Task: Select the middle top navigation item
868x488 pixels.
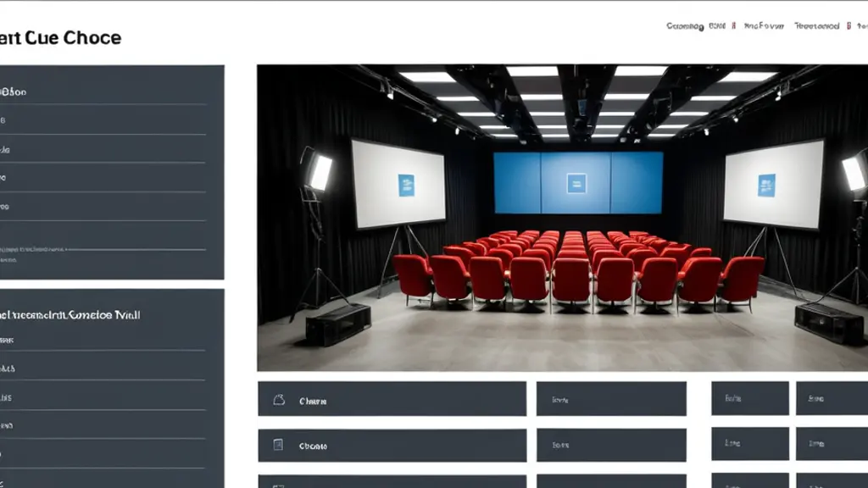Action: coord(764,26)
